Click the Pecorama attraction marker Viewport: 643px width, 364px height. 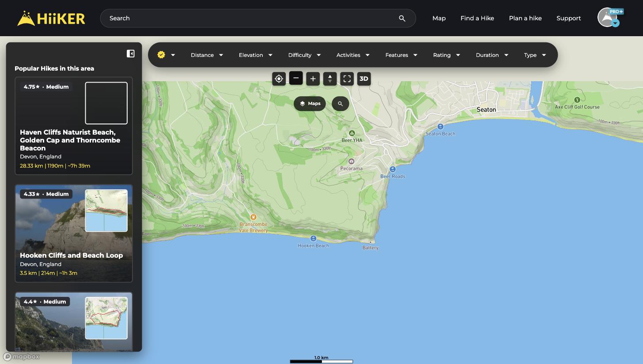[351, 161]
